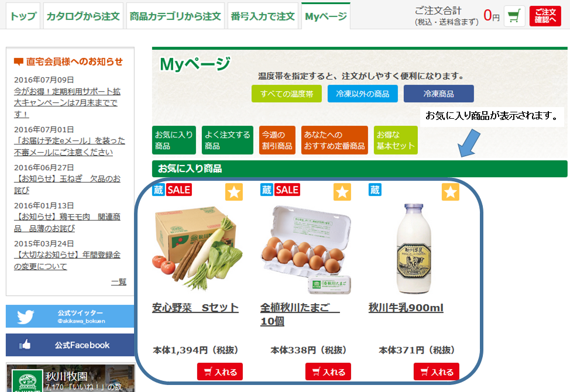This screenshot has height=392, width=570.
Task: Open 公式ツイッター banner
Action: pyautogui.click(x=70, y=317)
